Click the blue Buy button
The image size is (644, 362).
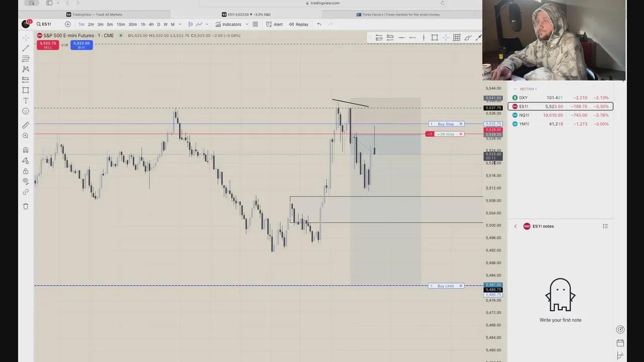[x=81, y=45]
